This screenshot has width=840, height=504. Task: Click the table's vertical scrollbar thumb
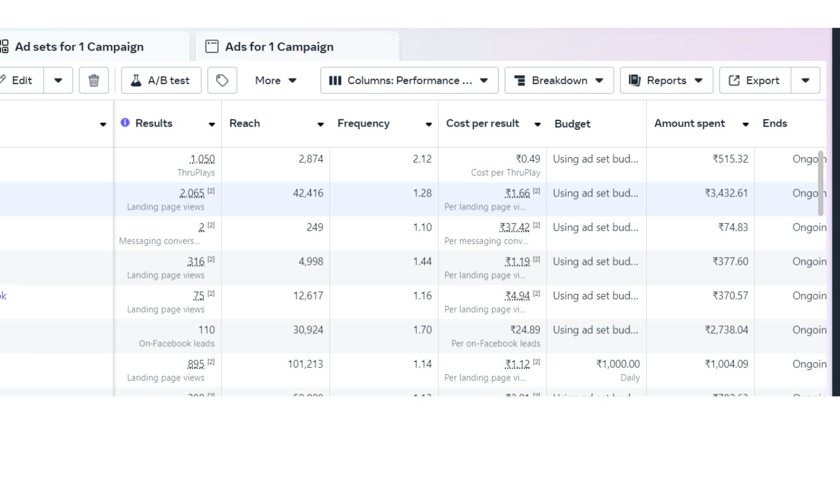821,183
